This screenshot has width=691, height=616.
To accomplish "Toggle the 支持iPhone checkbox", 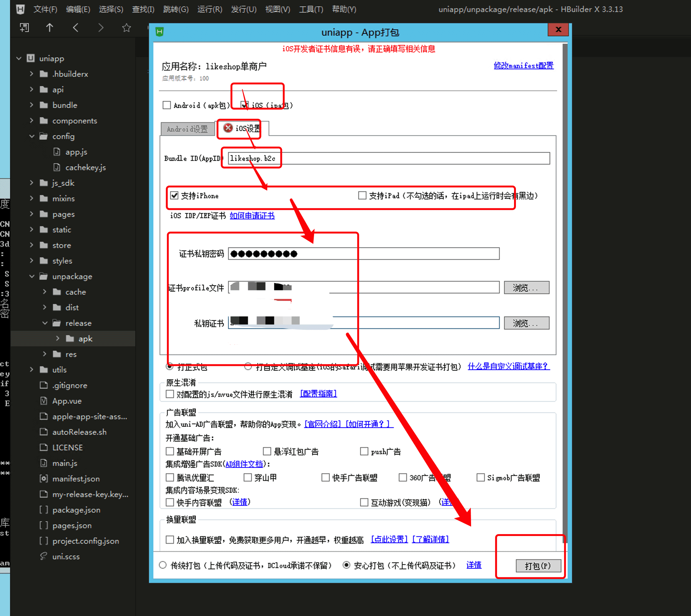I will (x=174, y=195).
